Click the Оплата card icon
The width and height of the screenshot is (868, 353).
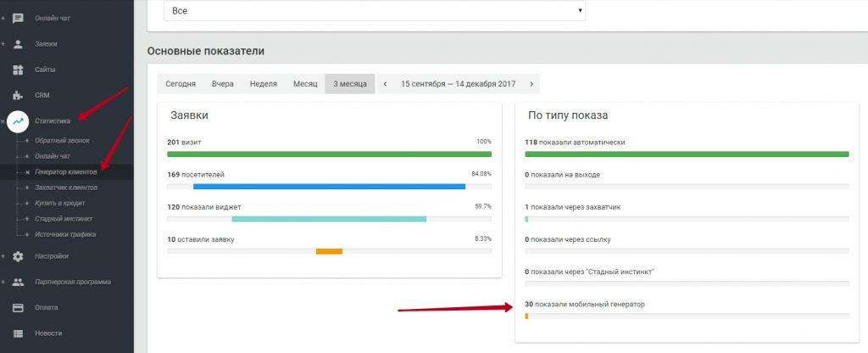tap(19, 307)
